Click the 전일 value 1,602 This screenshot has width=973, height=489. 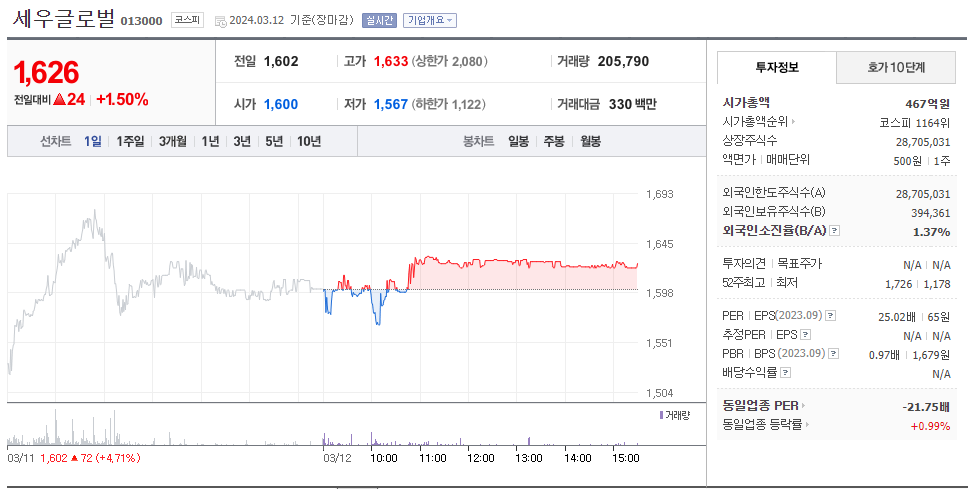tap(281, 61)
